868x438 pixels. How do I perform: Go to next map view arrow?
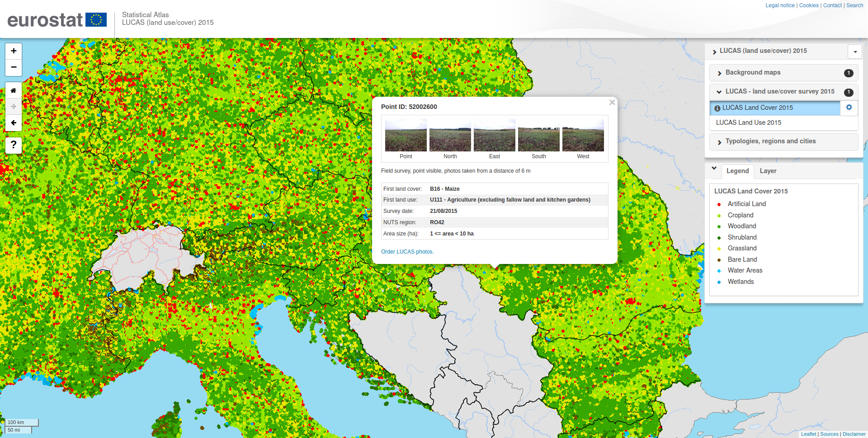(x=14, y=107)
